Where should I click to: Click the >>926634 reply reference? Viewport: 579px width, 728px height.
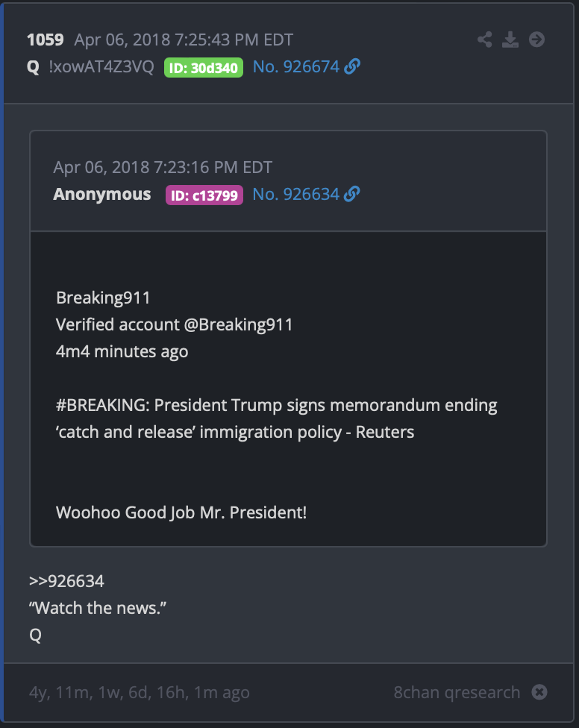tap(66, 581)
